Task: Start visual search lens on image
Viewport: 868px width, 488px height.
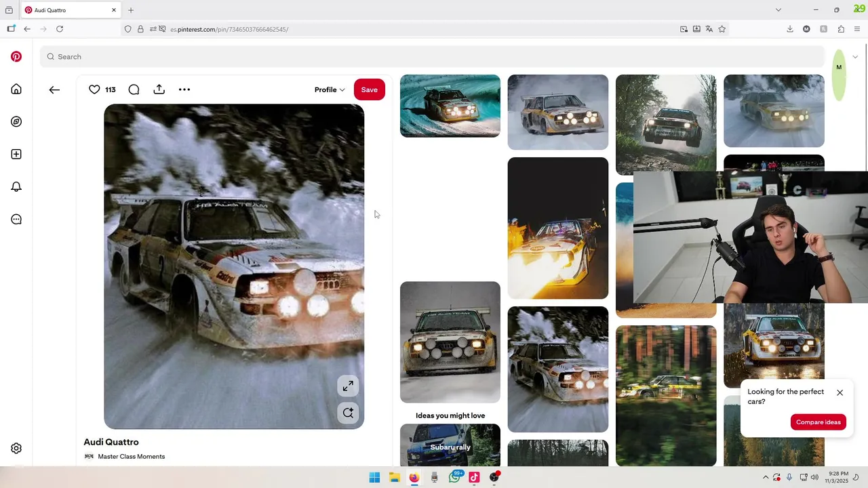Action: (x=348, y=413)
